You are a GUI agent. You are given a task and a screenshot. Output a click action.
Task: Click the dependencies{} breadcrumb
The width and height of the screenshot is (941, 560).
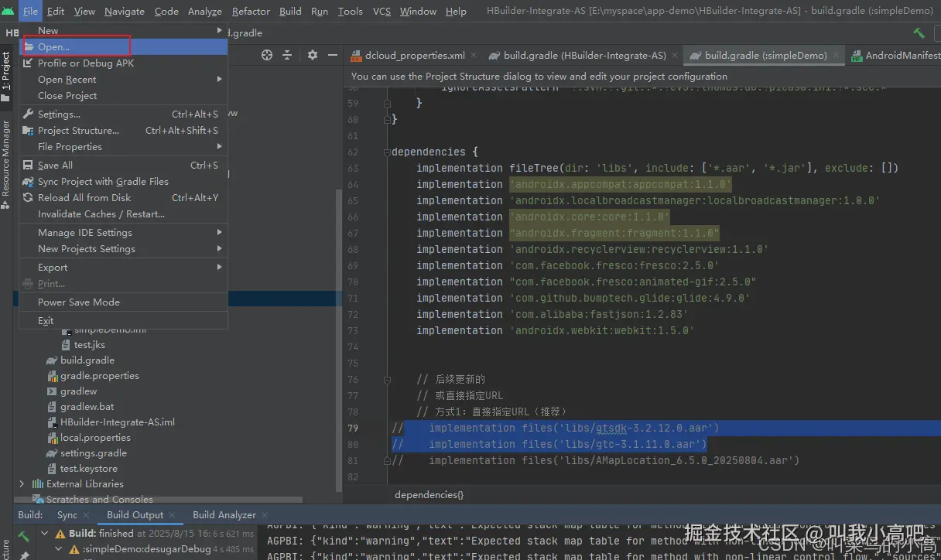tap(429, 494)
